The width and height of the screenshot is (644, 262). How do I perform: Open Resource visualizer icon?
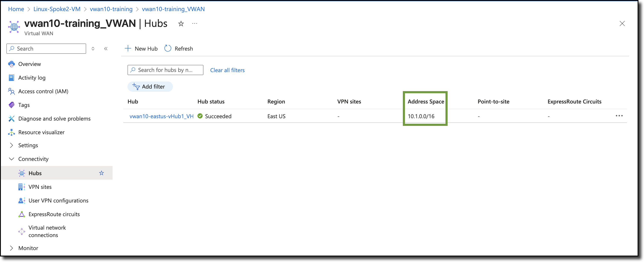pos(12,132)
